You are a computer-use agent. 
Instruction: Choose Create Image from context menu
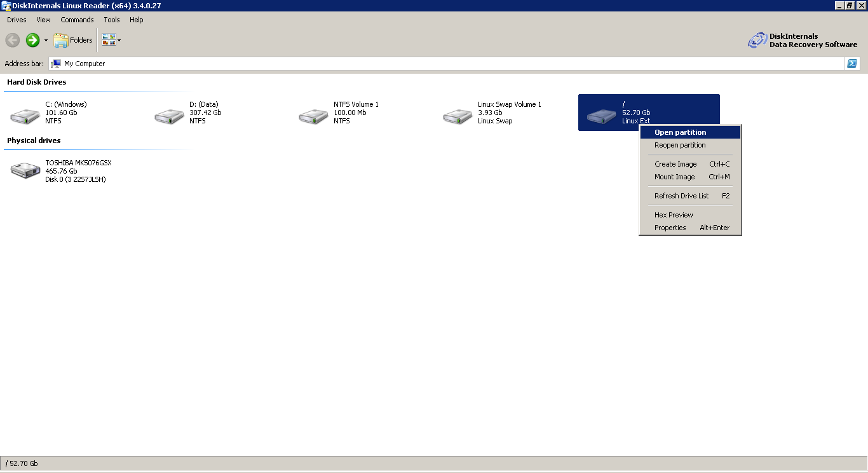(690, 164)
